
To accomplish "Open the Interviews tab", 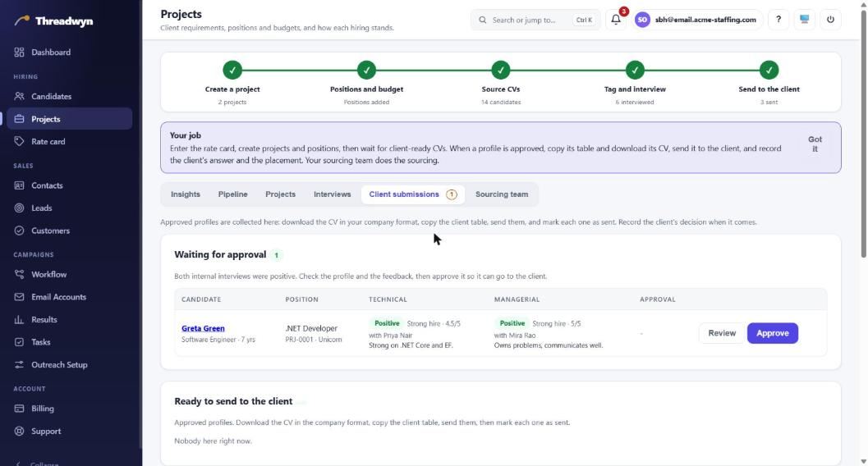I will (x=332, y=194).
